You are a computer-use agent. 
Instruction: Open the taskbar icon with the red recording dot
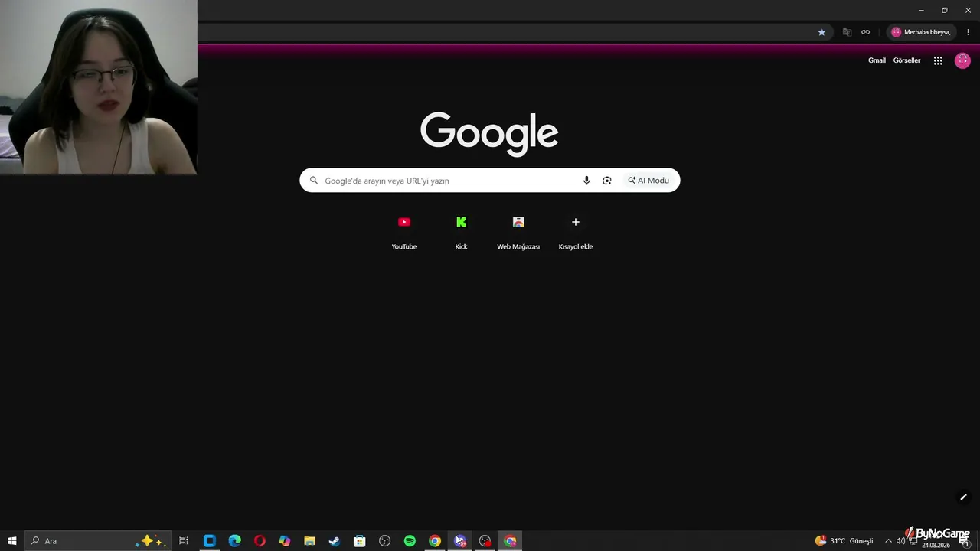pyautogui.click(x=485, y=541)
